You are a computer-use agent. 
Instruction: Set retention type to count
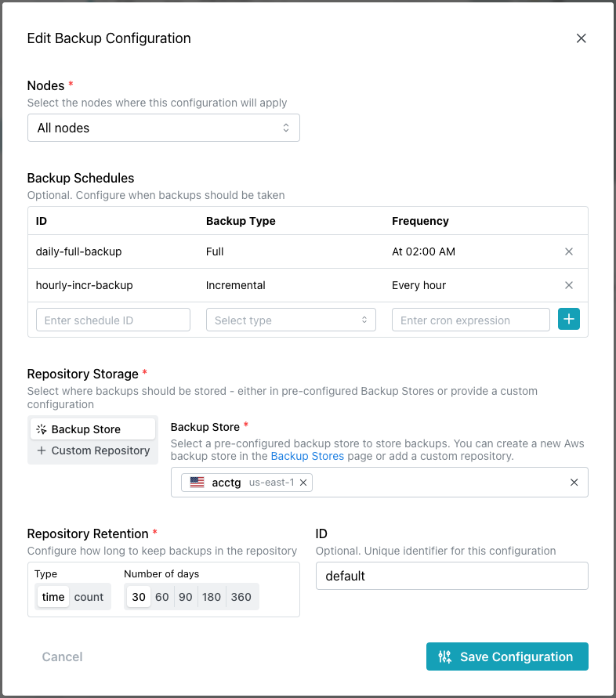89,597
